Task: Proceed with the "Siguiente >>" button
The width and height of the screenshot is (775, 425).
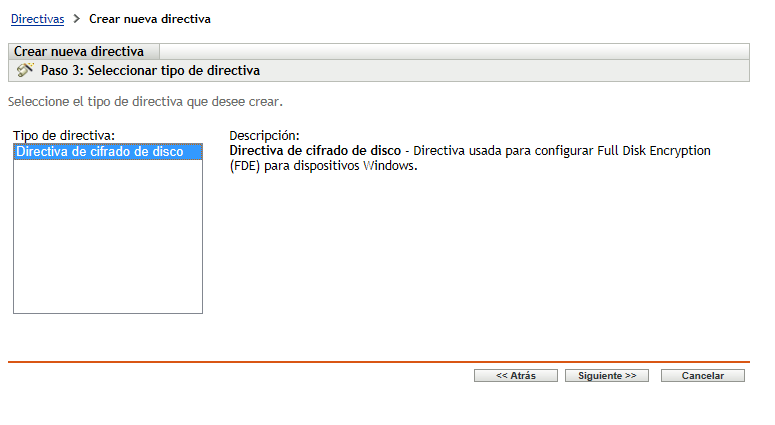Action: [607, 376]
